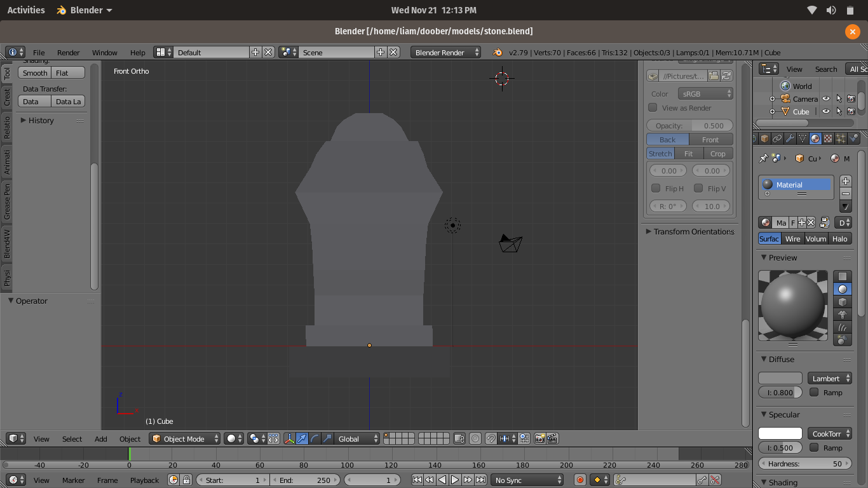Open the Texture properties tab icon

coord(828,139)
